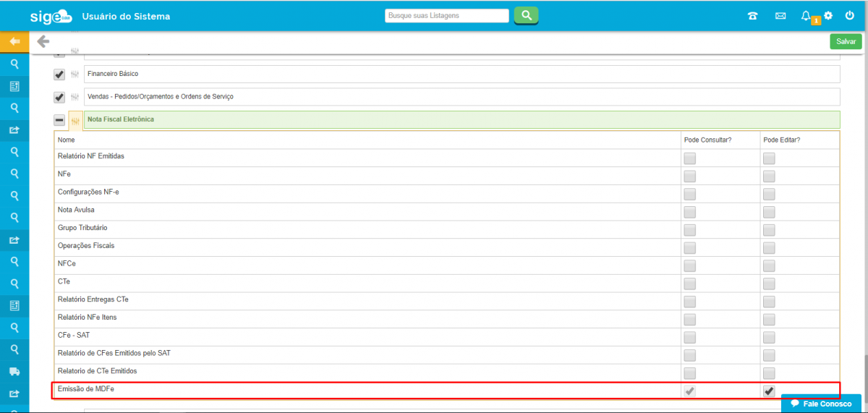The width and height of the screenshot is (868, 413).
Task: Enable Pode Editar for Nota Avulsa
Action: [x=769, y=212]
